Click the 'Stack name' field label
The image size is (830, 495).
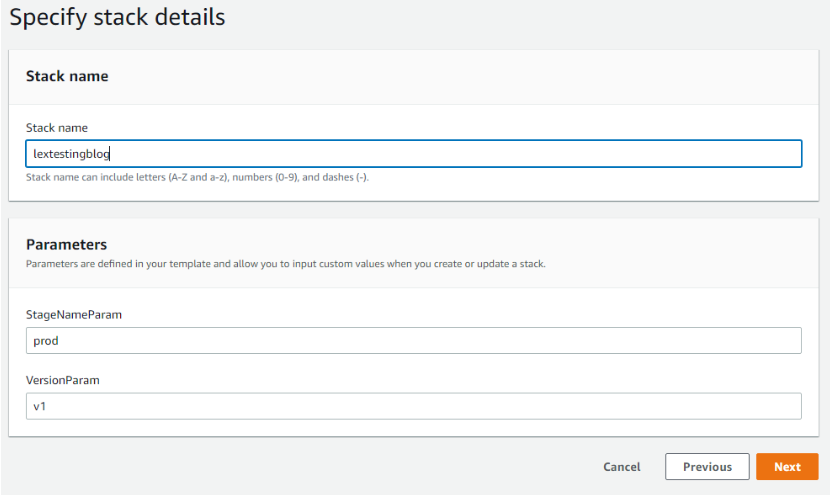[x=57, y=128]
